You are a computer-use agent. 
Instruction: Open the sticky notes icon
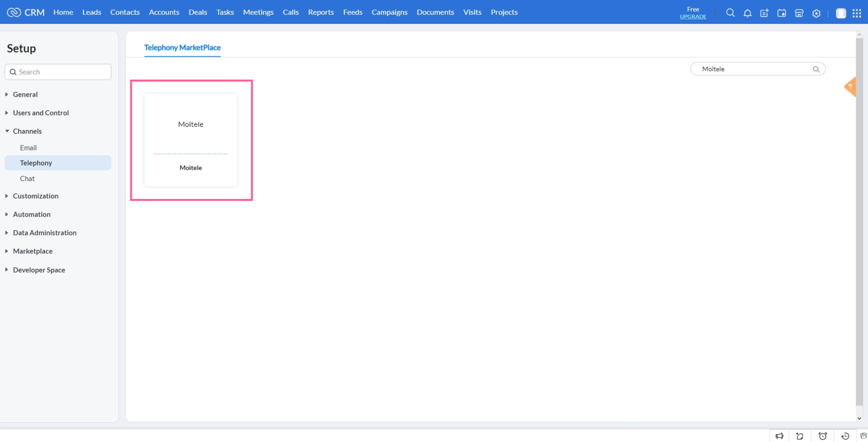pos(800,436)
